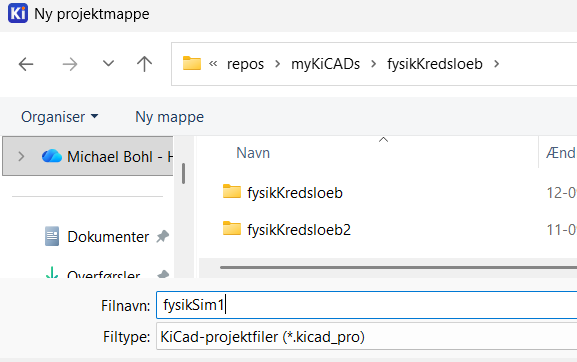577x362 pixels.
Task: Expand chevron after repos breadcrumb
Action: tap(278, 64)
